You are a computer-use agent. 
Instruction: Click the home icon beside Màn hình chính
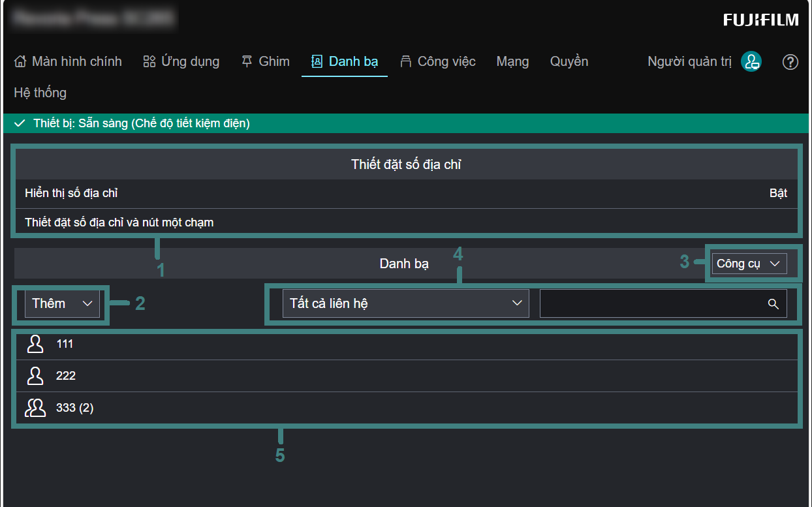pos(20,62)
